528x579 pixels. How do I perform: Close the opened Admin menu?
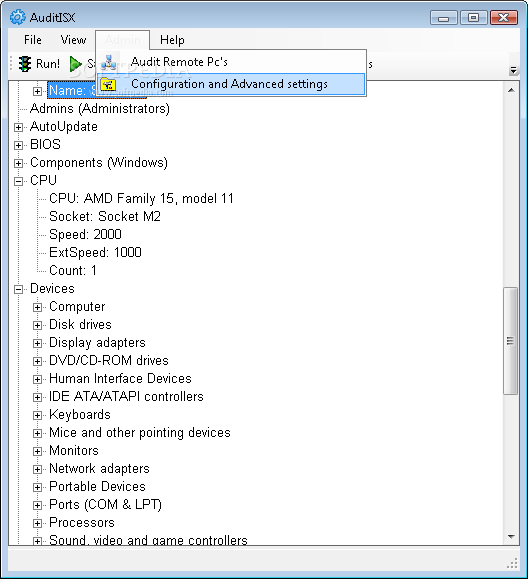pos(123,40)
